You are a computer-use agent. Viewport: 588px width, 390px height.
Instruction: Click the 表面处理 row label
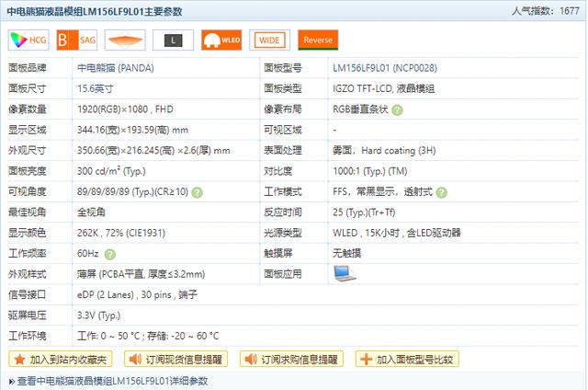283,151
